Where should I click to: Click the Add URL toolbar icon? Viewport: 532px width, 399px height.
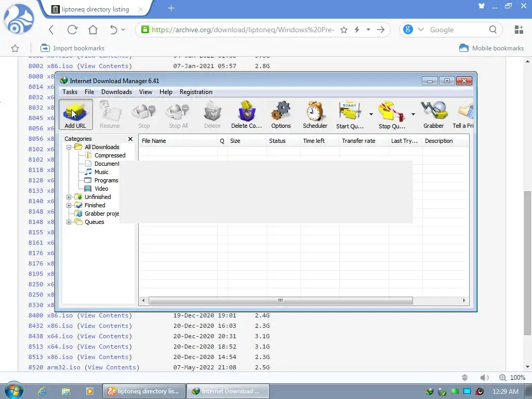75,114
